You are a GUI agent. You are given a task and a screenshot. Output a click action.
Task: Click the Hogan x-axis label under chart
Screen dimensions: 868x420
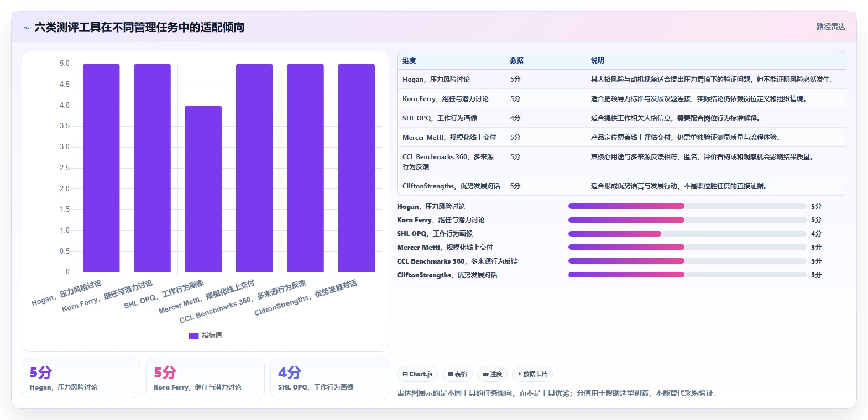[x=67, y=293]
